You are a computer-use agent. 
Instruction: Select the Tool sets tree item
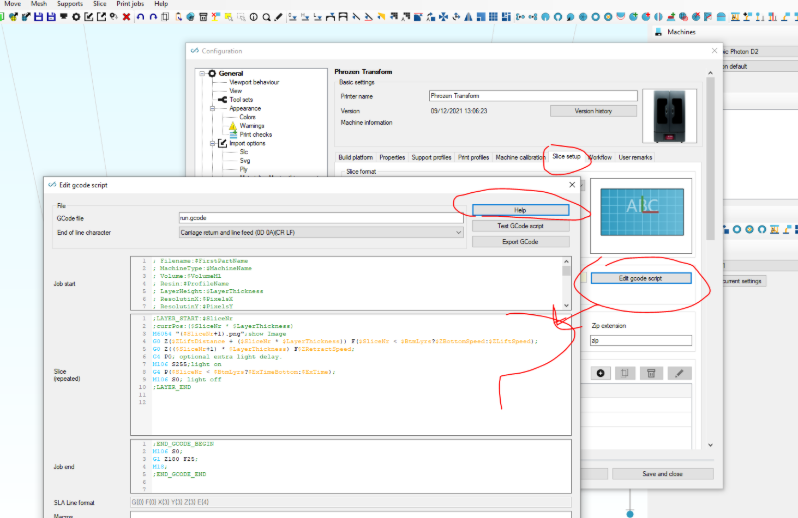coord(241,100)
